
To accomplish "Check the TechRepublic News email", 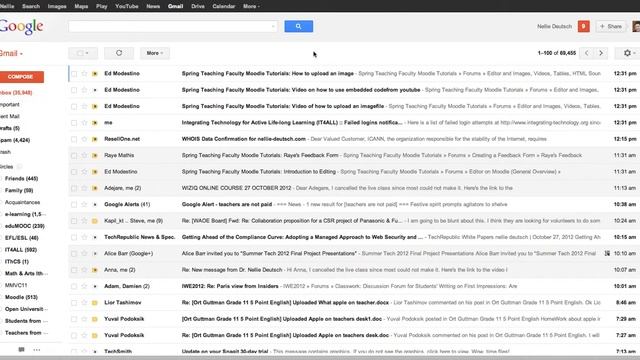I will tap(74, 237).
